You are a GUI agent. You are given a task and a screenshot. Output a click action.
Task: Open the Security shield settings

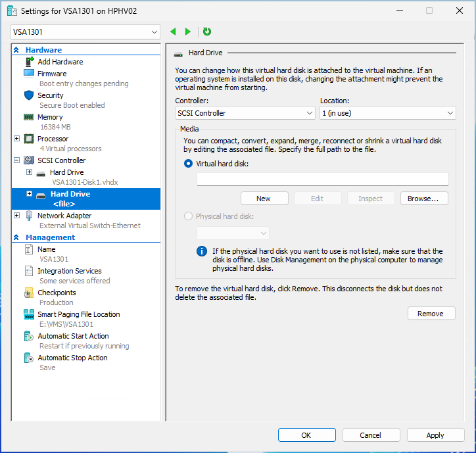[29, 95]
